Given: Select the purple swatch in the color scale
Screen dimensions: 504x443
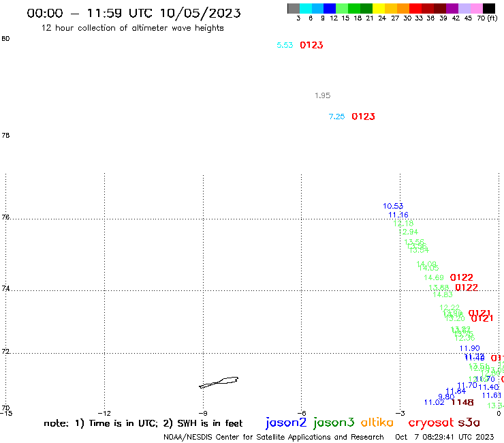Looking at the screenshot, I should click(x=452, y=8).
